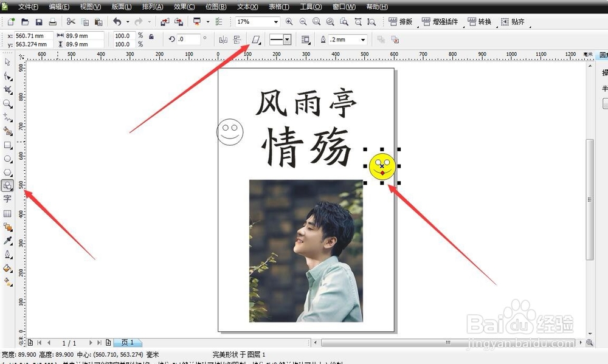Screen dimensions: 608x364
Task: Select the Ellipse tool
Action: click(8, 159)
